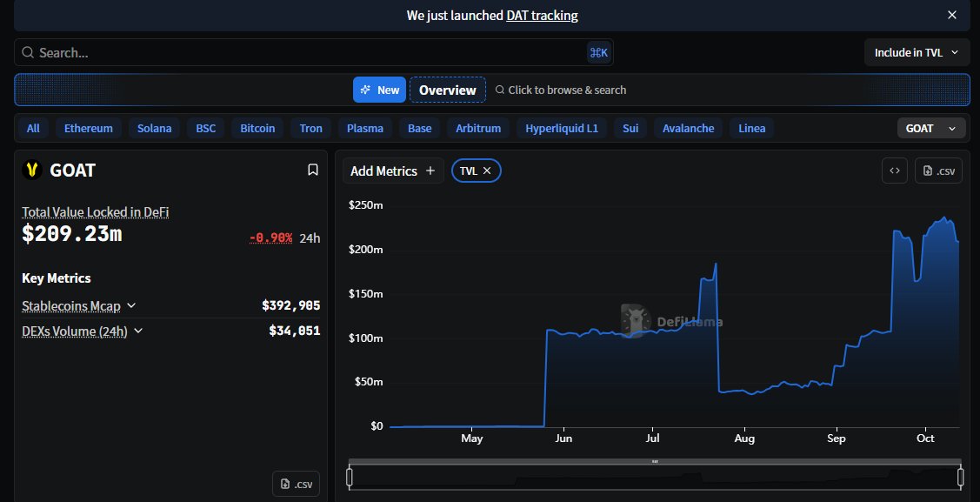Click the $392,985 stablecoins value
Viewport: 980px width, 502px height.
click(291, 305)
